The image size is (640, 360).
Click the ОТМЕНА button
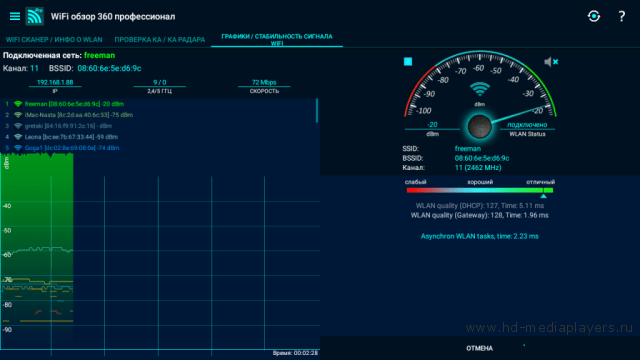point(479,348)
